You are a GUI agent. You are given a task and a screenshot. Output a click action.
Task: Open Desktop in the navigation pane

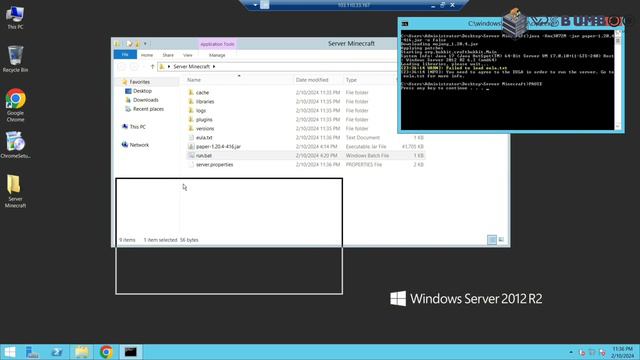point(142,91)
